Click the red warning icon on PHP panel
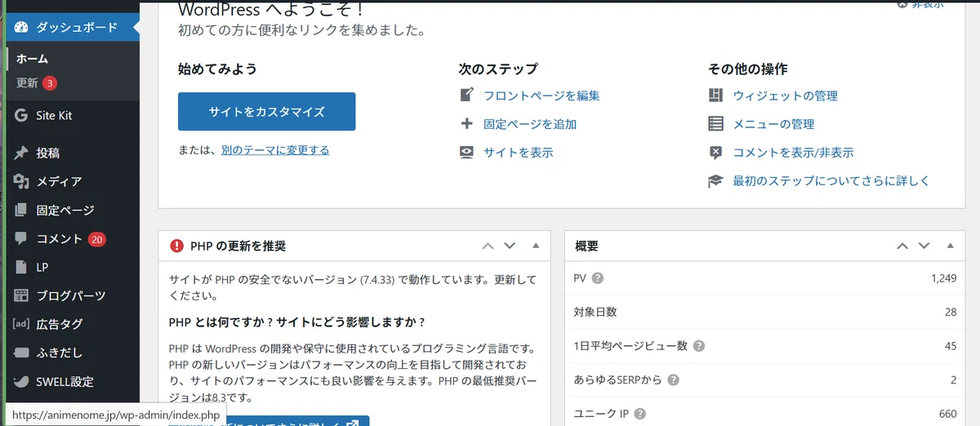The height and width of the screenshot is (426, 980). [176, 246]
